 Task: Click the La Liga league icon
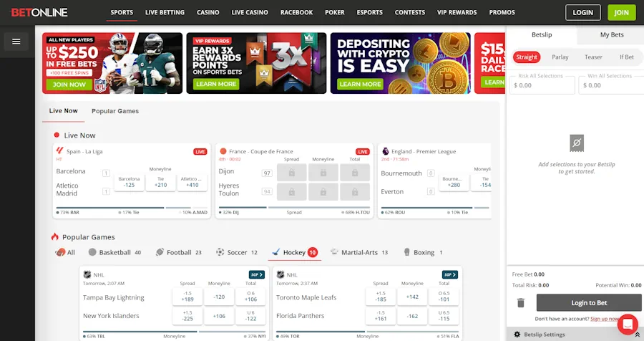tap(60, 150)
